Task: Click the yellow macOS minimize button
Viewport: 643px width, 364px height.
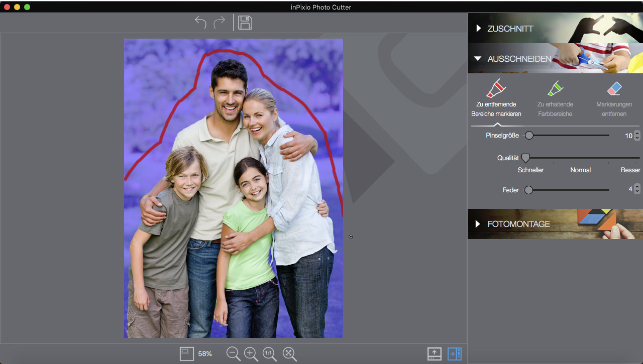Action: pos(17,7)
